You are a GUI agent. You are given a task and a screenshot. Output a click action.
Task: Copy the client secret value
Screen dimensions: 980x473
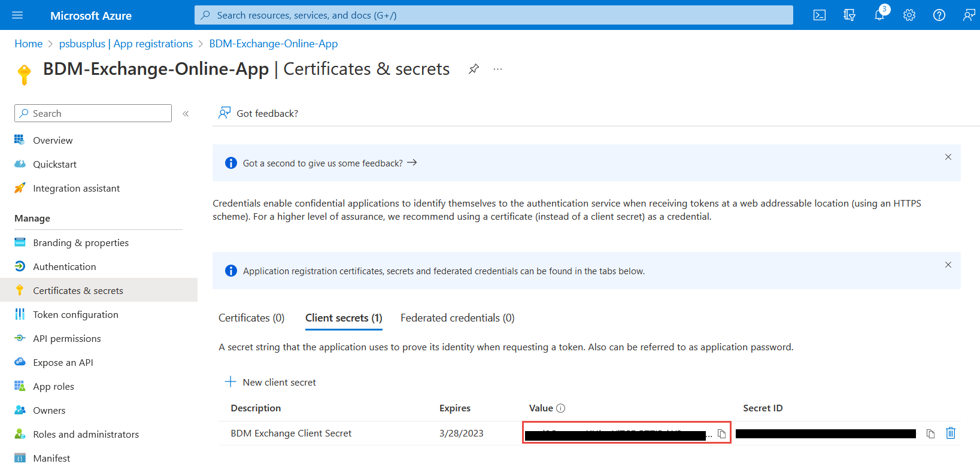click(721, 434)
